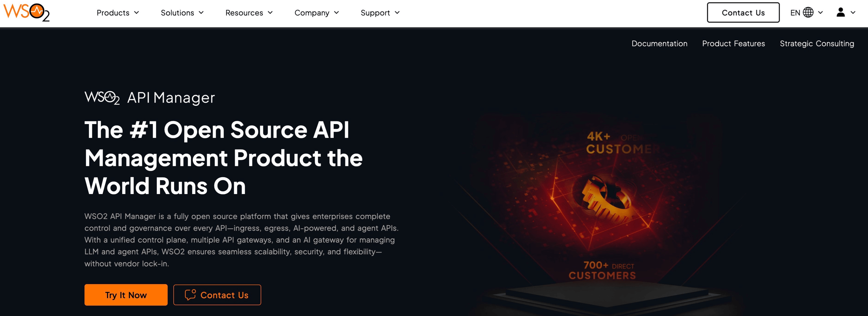
Task: Open the account dropdown arrow
Action: (853, 12)
